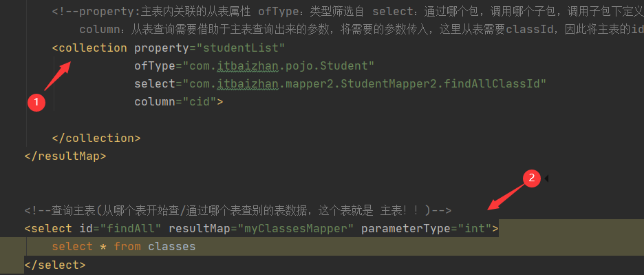Click the "int" parameterType value
Image resolution: width=644 pixels, height=275 pixels.
point(474,229)
